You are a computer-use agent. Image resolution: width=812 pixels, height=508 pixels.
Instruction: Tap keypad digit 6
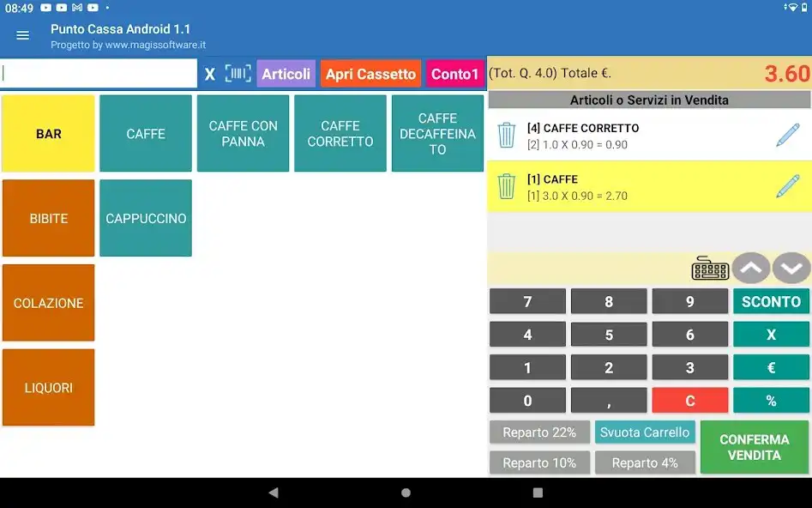(x=689, y=335)
